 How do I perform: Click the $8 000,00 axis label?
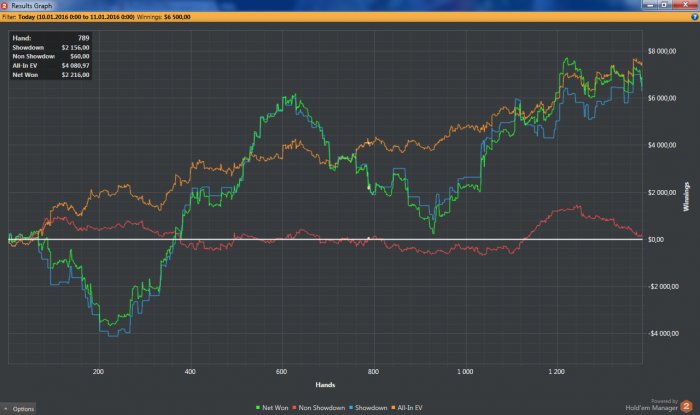(x=662, y=51)
